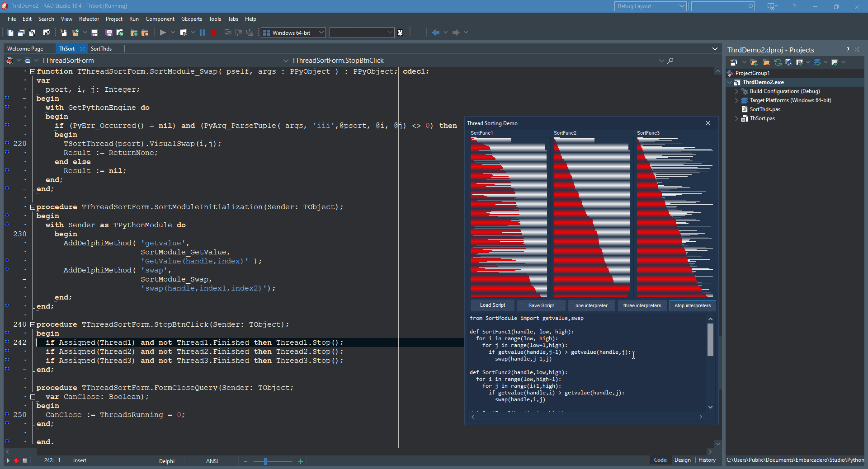Toggle macro recording with the red dot

16,461
